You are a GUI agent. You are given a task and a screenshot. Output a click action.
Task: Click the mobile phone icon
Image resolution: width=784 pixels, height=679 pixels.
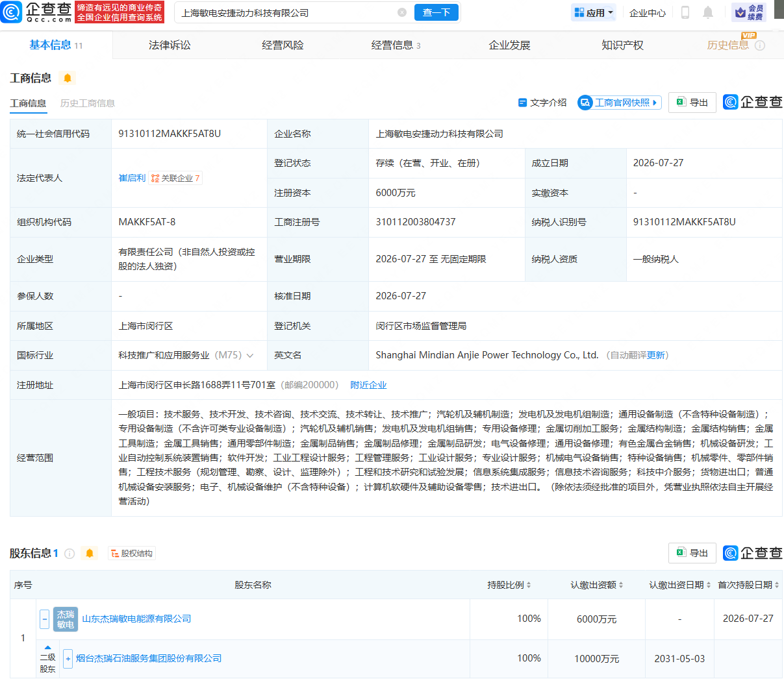point(685,12)
